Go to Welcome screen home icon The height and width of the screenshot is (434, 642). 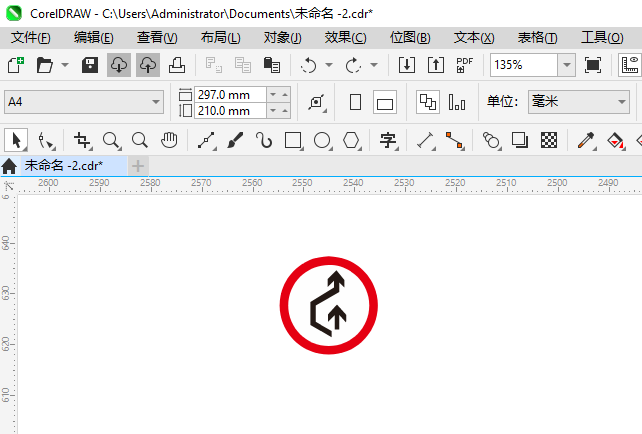coord(9,166)
